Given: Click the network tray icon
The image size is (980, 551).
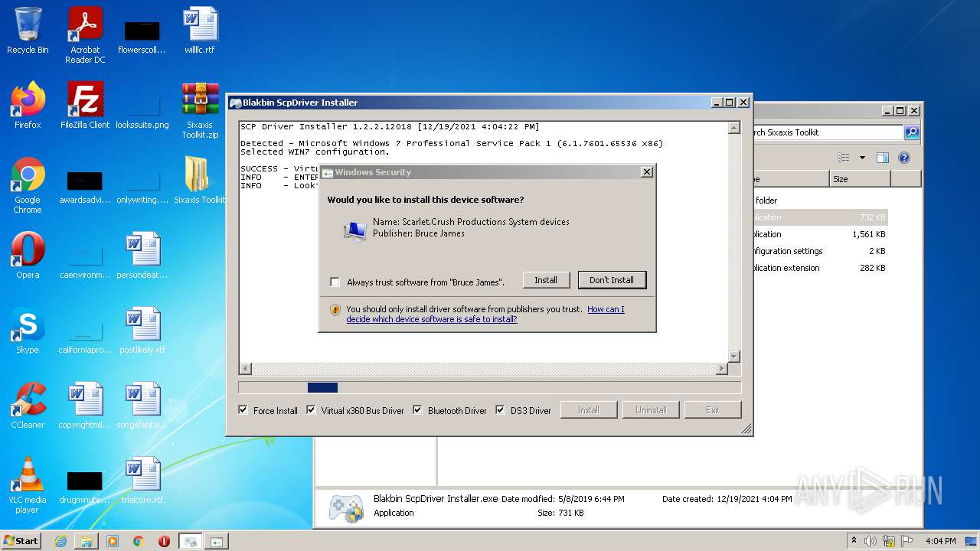Looking at the screenshot, I should [x=889, y=541].
